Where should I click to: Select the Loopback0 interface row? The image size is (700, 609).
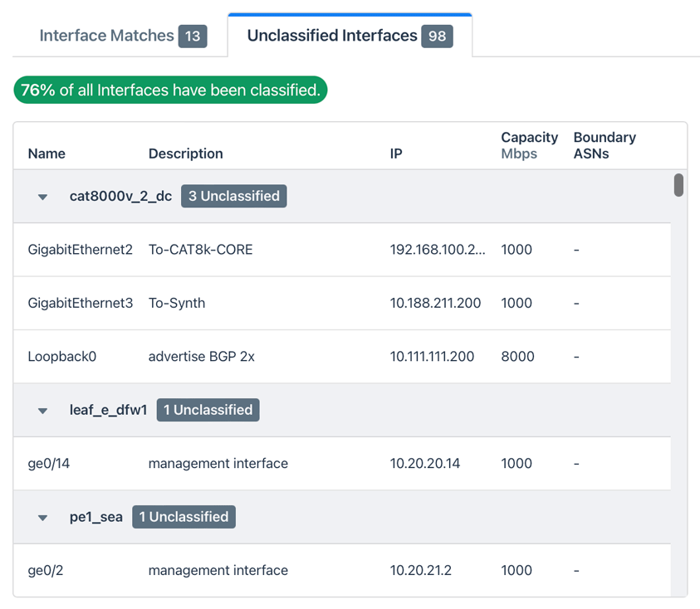tap(62, 356)
